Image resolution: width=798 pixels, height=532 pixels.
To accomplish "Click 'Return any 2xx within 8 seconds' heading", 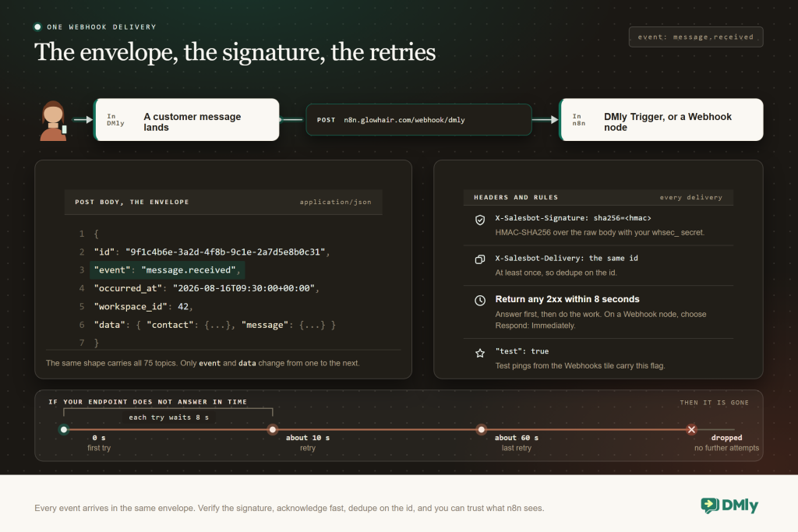I will [567, 299].
